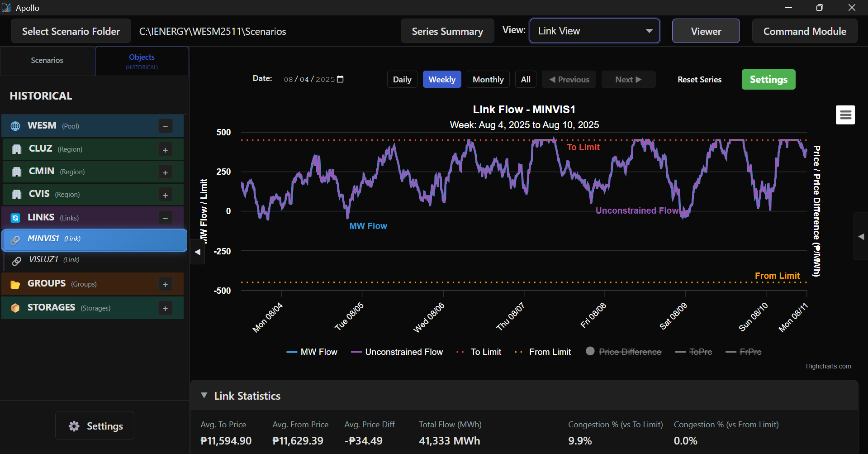
Task: Open the right side panel arrow
Action: [x=861, y=236]
